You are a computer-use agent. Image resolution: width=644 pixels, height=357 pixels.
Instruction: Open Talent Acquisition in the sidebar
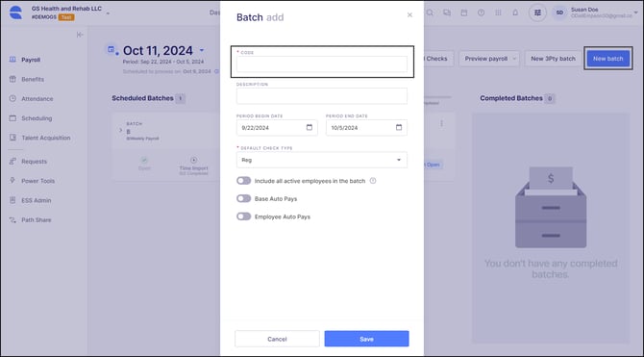45,138
